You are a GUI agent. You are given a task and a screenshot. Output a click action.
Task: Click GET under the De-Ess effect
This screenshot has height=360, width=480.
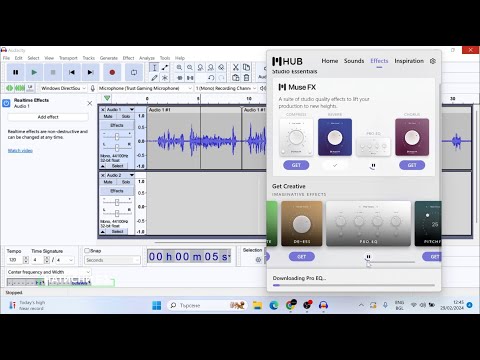pyautogui.click(x=302, y=256)
